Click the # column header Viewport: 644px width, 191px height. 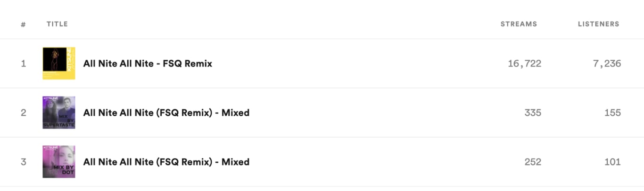tap(23, 24)
